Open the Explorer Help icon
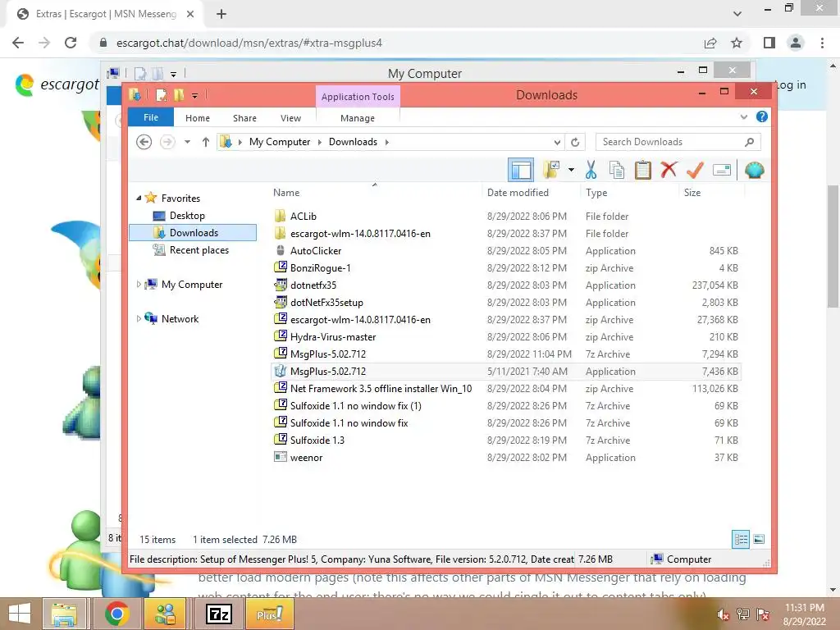Screen dimensions: 840x630 tap(762, 116)
